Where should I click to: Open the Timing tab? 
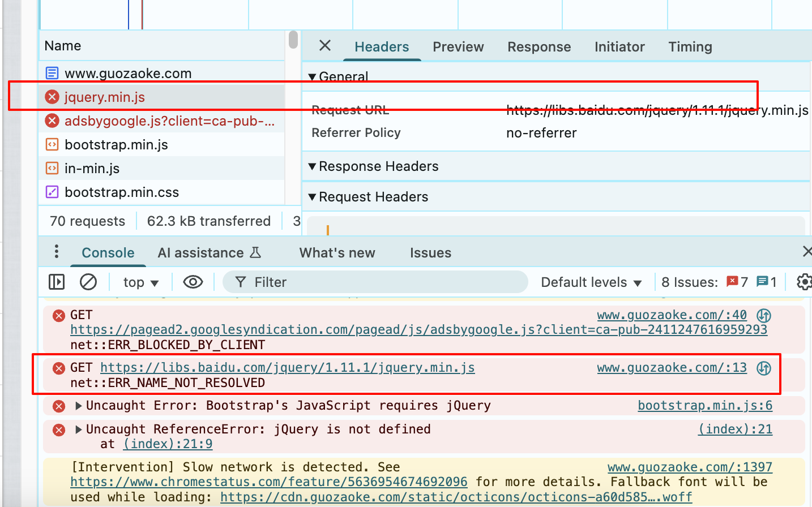click(x=690, y=47)
